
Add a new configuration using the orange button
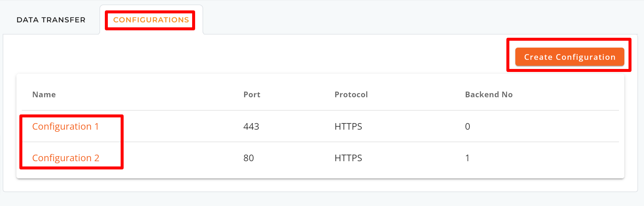570,57
